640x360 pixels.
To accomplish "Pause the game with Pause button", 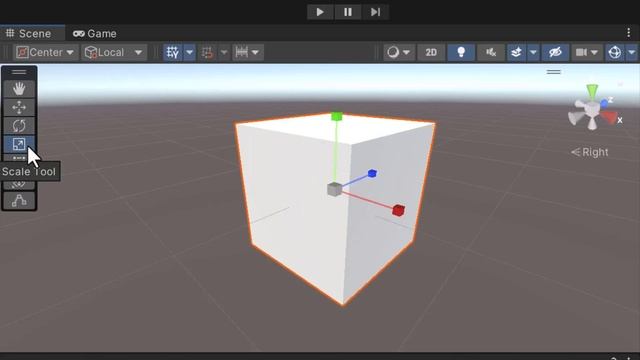I will [348, 12].
